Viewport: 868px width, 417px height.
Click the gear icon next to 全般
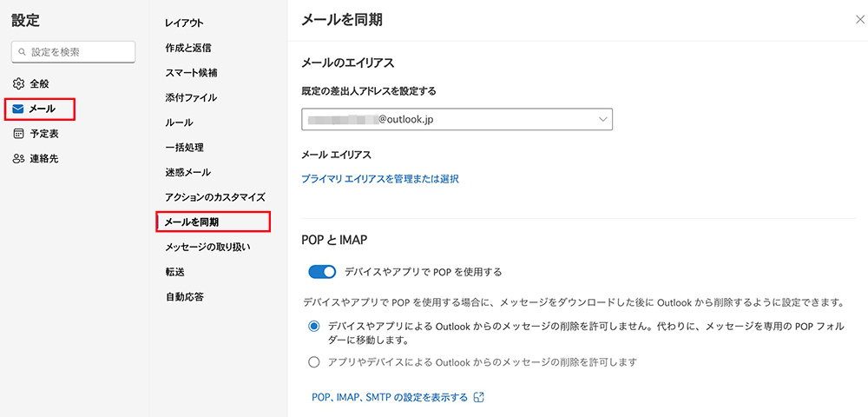click(x=18, y=83)
